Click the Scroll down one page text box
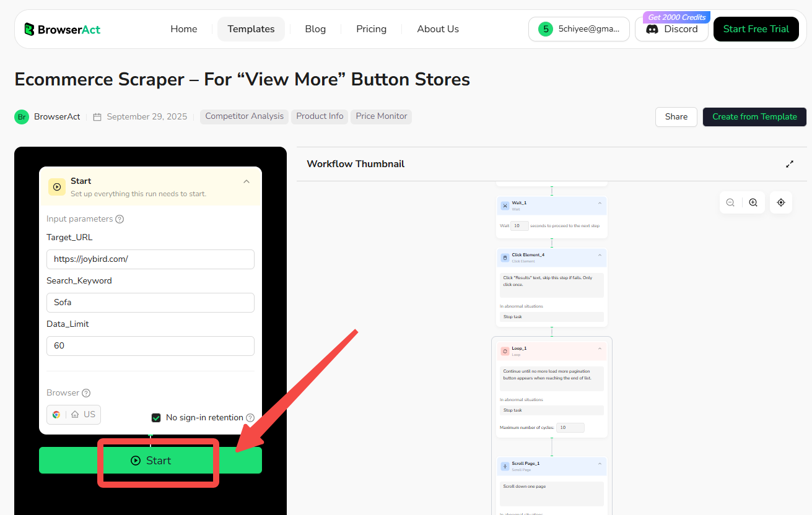This screenshot has width=812, height=515. 552,494
